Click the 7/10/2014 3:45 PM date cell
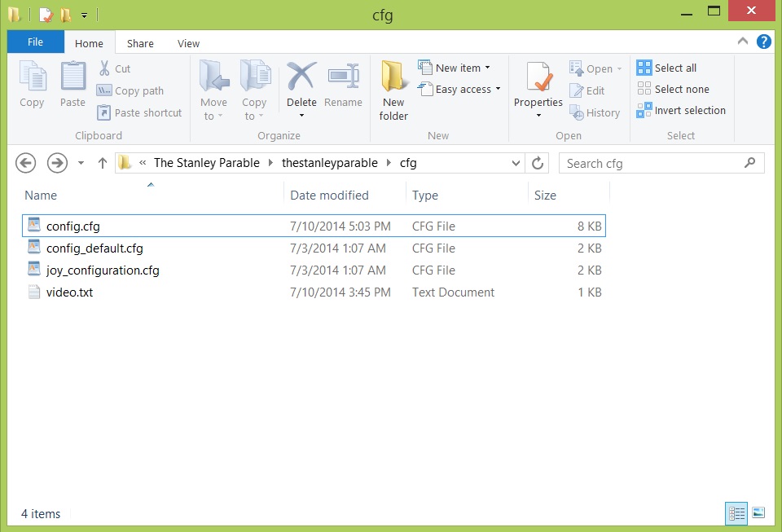 pyautogui.click(x=340, y=292)
